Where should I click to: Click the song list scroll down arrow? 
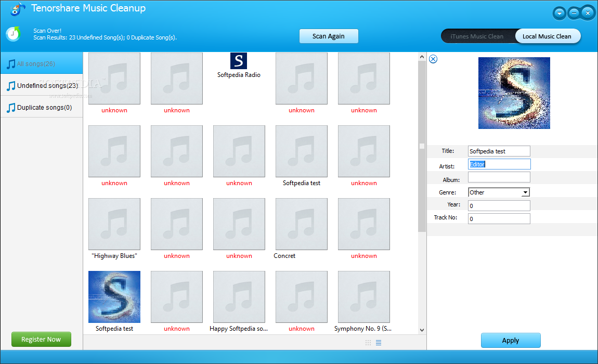pyautogui.click(x=422, y=330)
